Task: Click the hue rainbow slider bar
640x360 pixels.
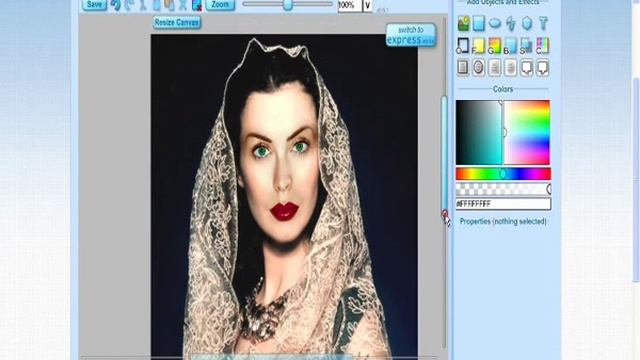Action: [503, 174]
